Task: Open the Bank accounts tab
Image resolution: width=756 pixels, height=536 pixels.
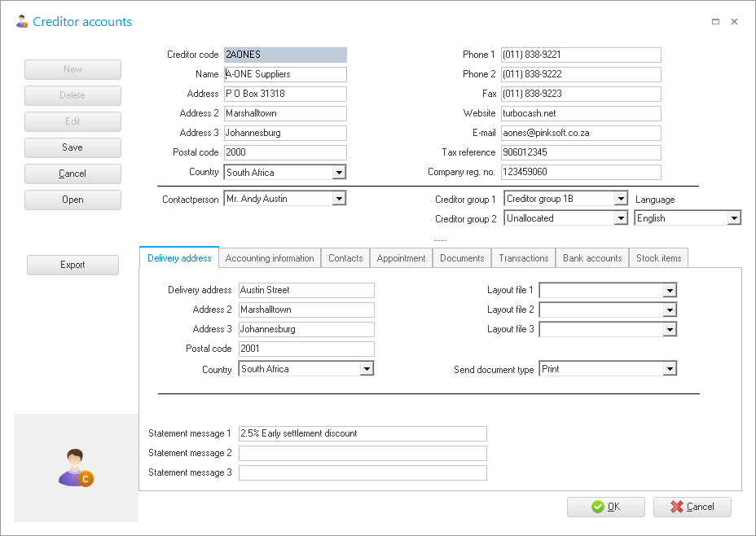Action: point(592,258)
